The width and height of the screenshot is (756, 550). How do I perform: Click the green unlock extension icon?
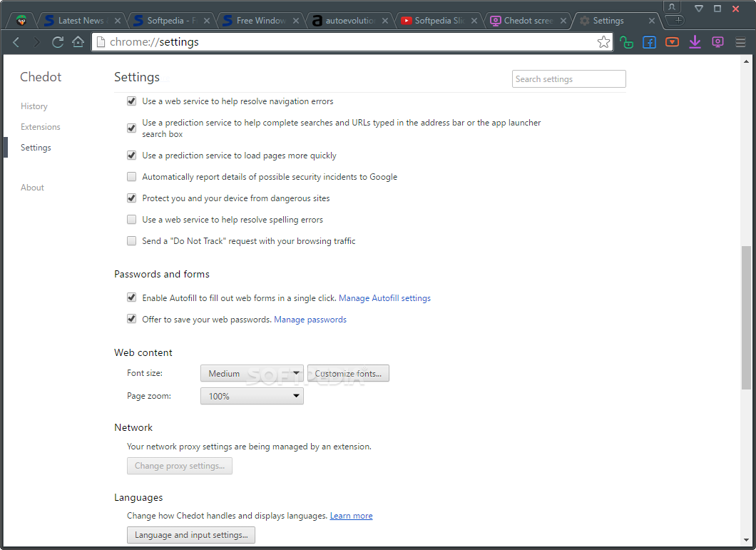626,43
